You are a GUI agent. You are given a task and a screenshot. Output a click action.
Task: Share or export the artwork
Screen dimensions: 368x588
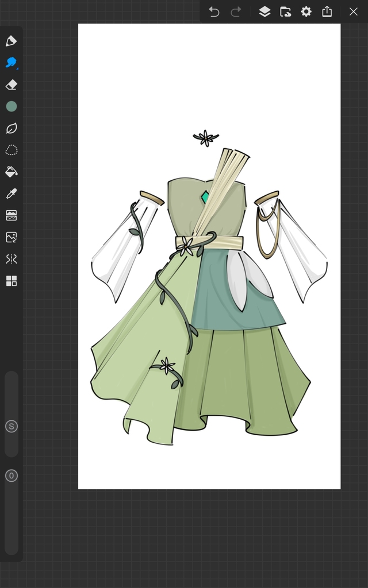point(327,11)
